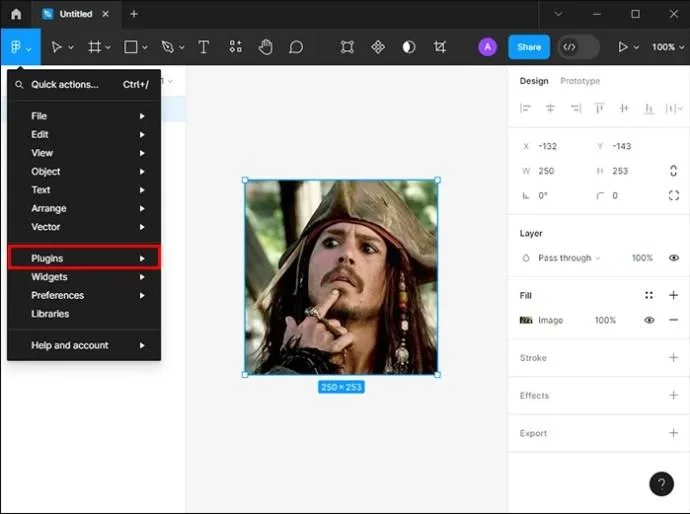Click the Present play icon

[x=623, y=47]
